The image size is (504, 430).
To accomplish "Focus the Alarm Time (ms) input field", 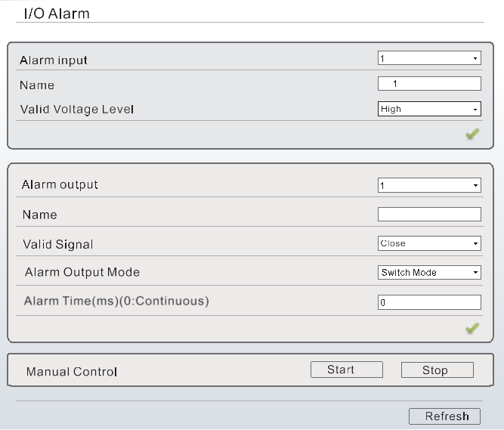I will 429,302.
